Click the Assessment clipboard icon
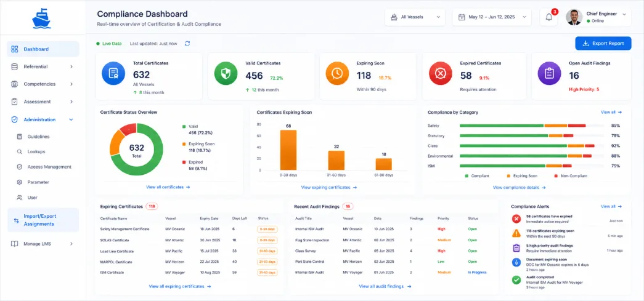This screenshot has height=301, width=644. (x=15, y=102)
